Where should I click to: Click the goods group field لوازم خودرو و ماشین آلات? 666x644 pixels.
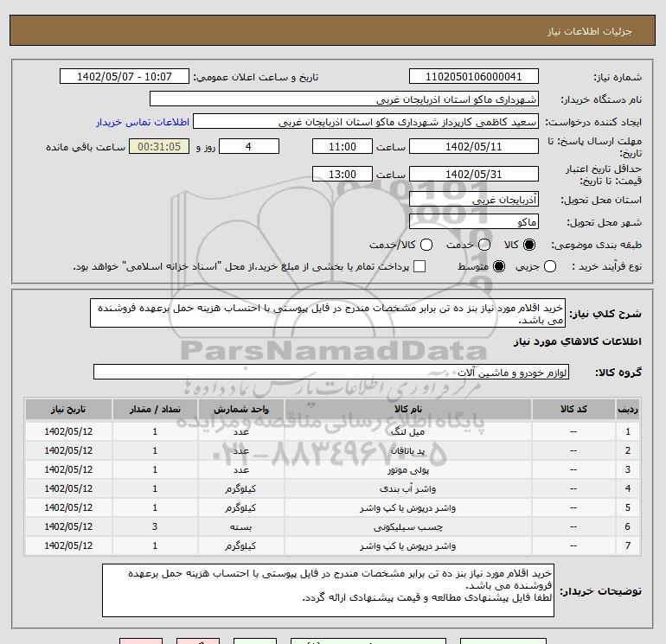click(331, 373)
